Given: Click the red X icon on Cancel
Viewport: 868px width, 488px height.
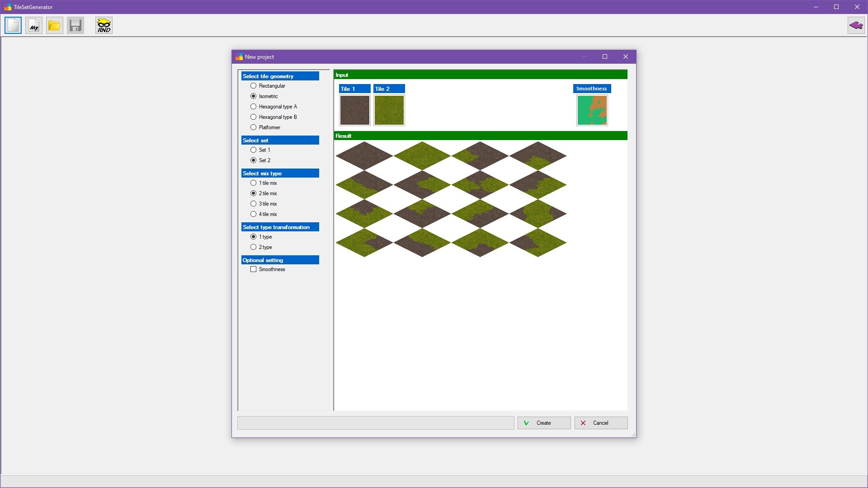Looking at the screenshot, I should (583, 423).
